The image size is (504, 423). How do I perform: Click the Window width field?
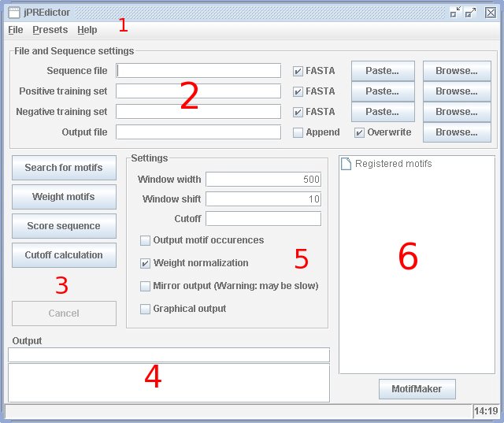(x=263, y=180)
